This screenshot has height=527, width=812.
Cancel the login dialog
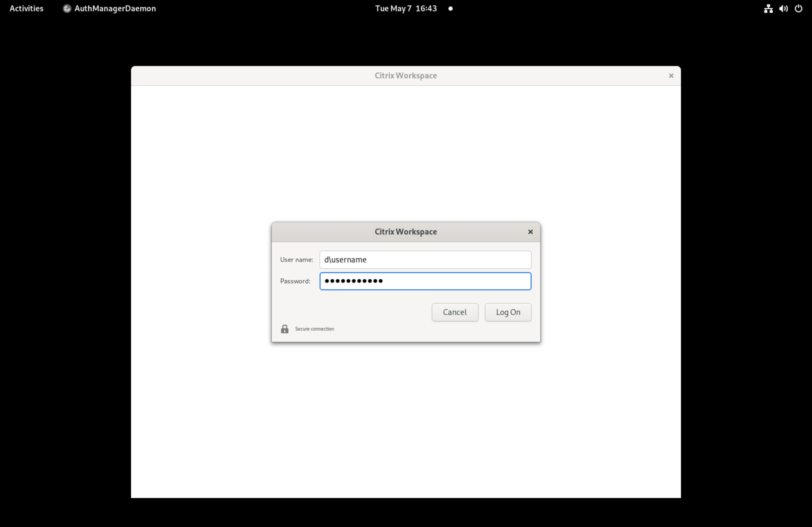(455, 312)
